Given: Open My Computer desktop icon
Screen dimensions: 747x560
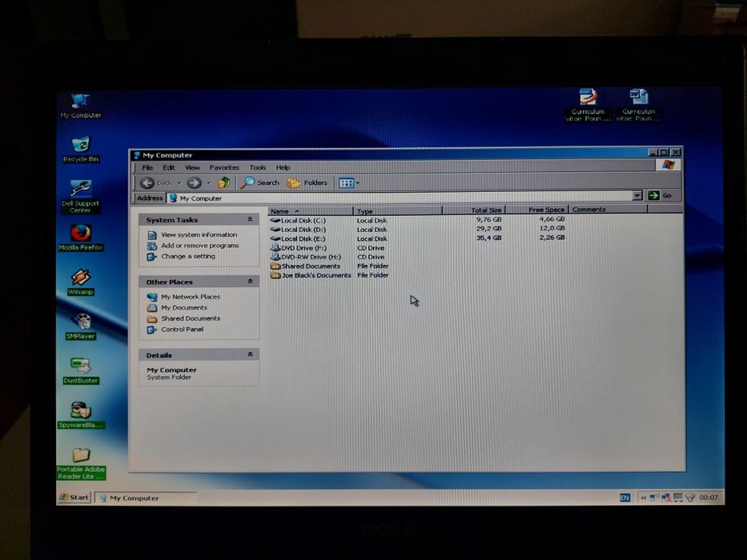Looking at the screenshot, I should point(81,106).
